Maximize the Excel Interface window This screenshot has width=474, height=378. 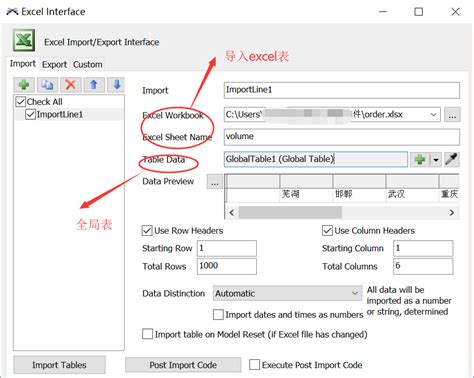click(x=418, y=12)
